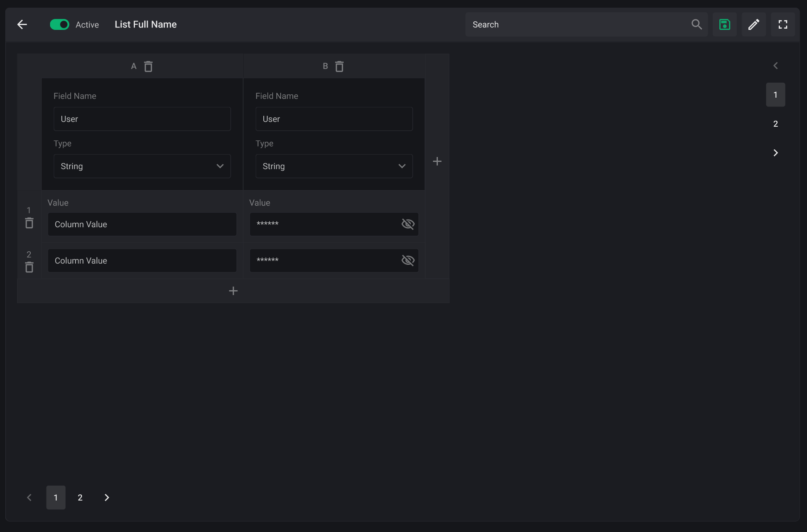Add a new column with plus
The height and width of the screenshot is (532, 807).
tap(437, 161)
